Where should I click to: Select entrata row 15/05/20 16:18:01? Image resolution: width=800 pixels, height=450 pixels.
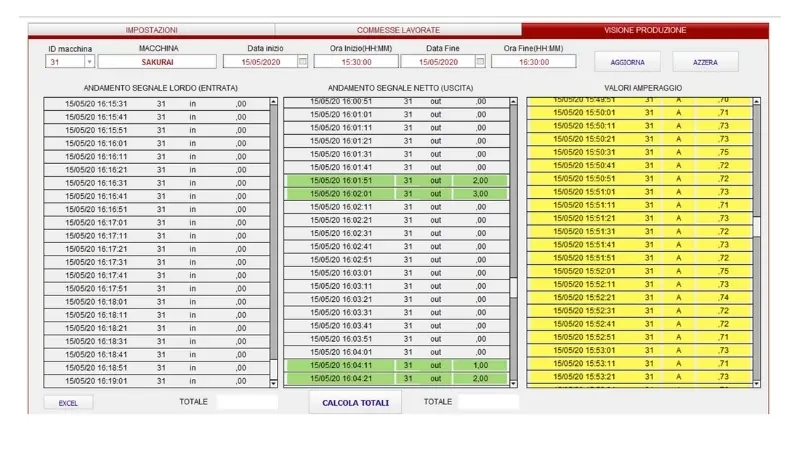157,302
